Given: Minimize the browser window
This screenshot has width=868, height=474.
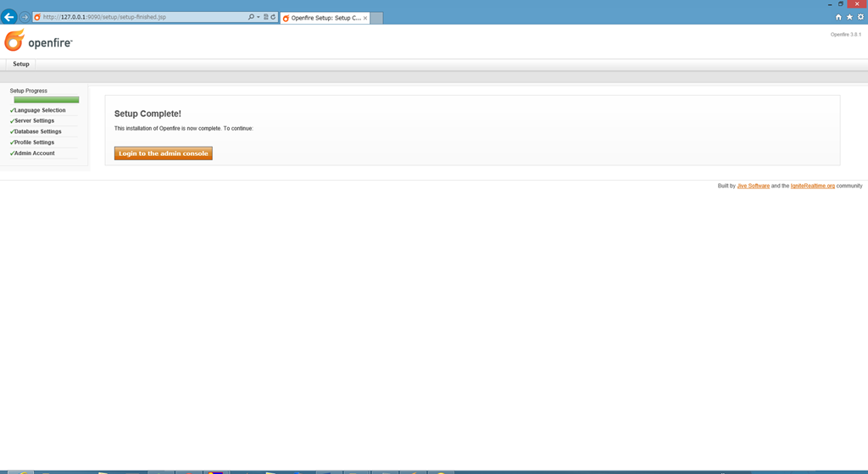Looking at the screenshot, I should pos(830,4).
